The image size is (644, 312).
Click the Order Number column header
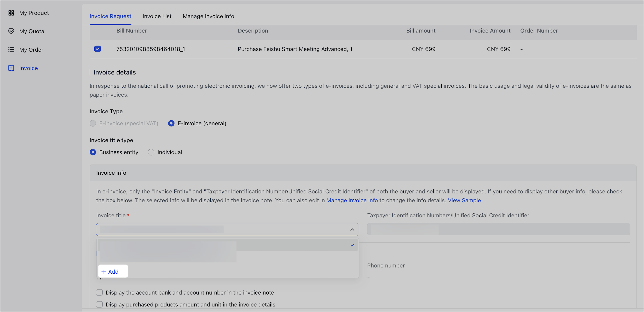(539, 31)
